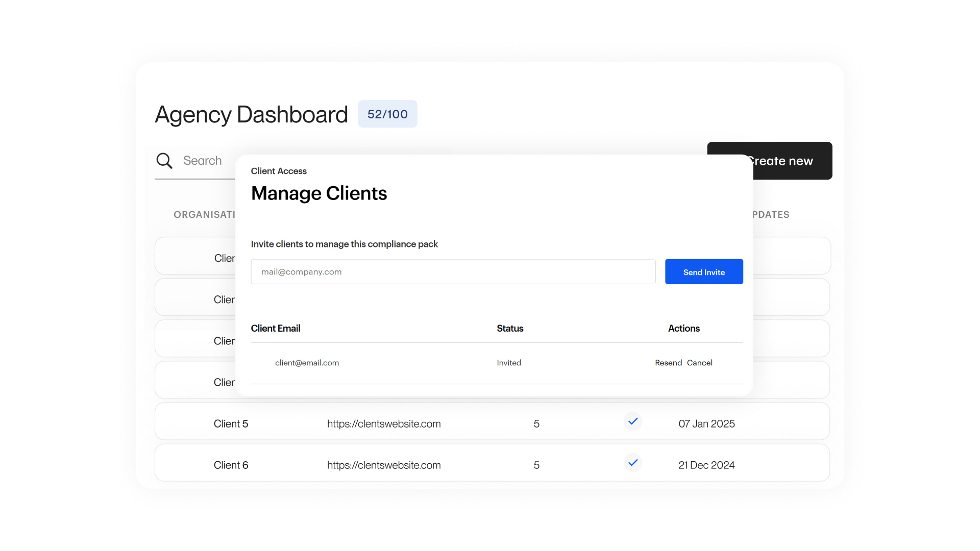Open Client 5's website link
The height and width of the screenshot is (551, 980).
pyautogui.click(x=384, y=423)
